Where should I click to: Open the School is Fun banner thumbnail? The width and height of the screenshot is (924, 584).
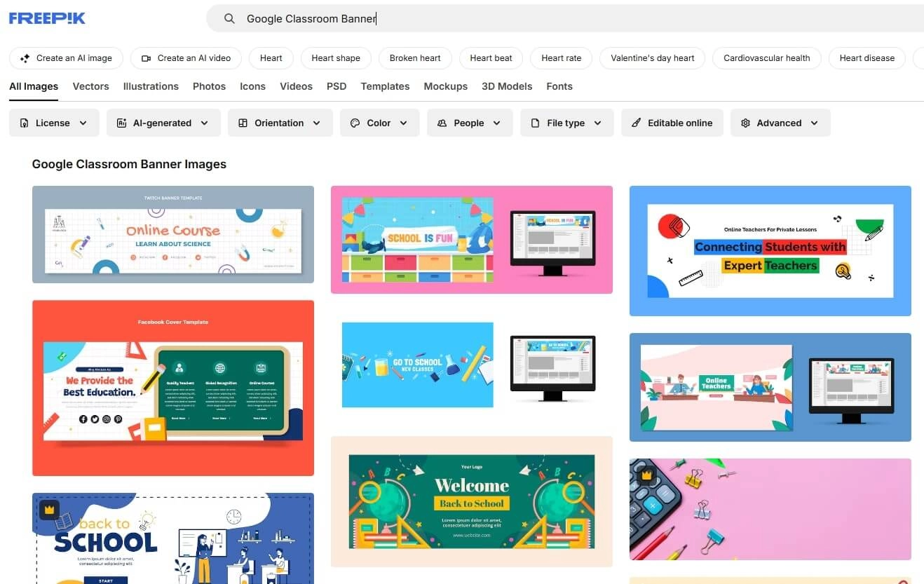pyautogui.click(x=471, y=239)
